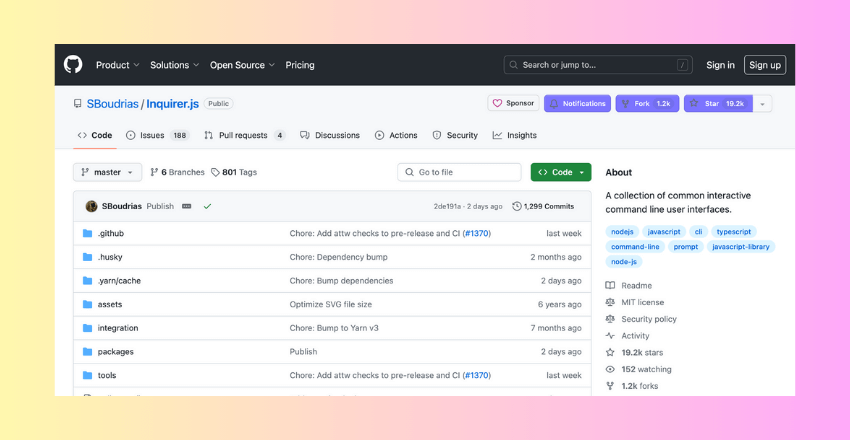Open the master branch selector
The width and height of the screenshot is (850, 440).
coord(107,172)
